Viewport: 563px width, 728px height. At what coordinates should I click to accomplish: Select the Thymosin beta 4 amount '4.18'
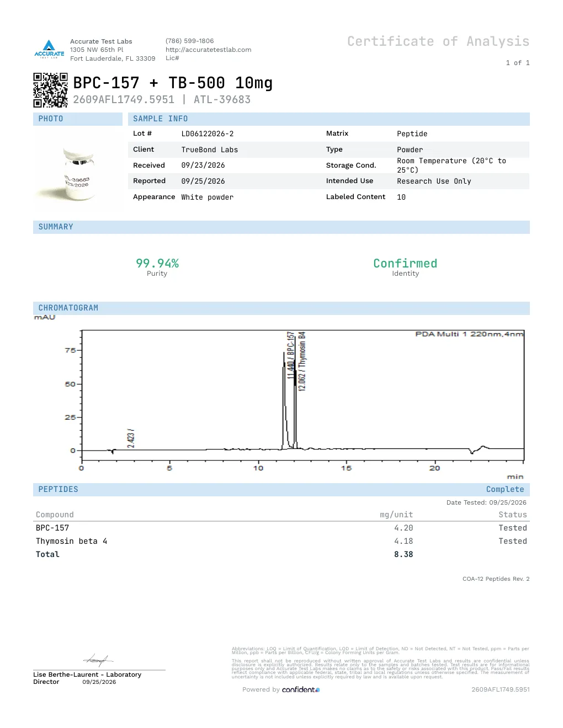tap(403, 542)
